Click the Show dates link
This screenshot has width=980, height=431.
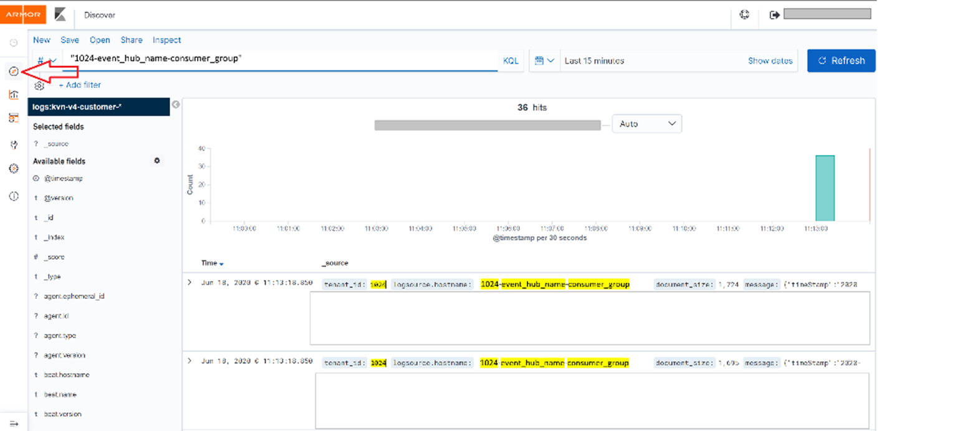click(770, 61)
